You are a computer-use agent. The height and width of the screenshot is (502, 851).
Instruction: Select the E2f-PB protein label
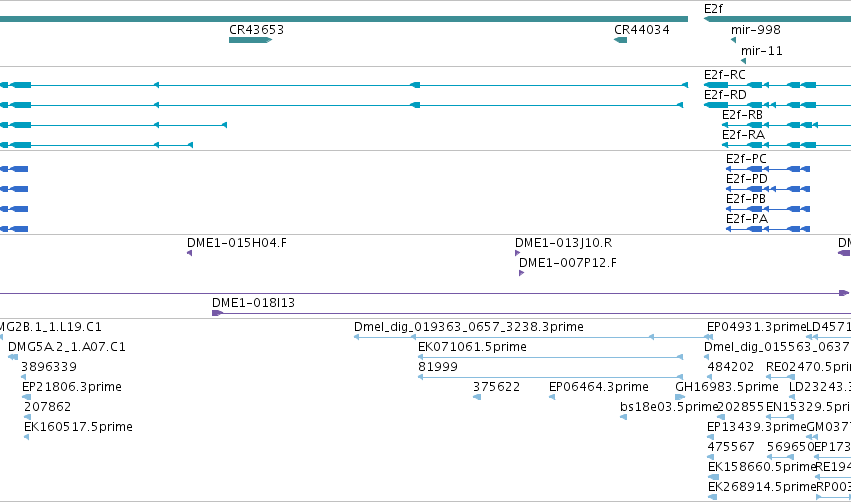746,199
